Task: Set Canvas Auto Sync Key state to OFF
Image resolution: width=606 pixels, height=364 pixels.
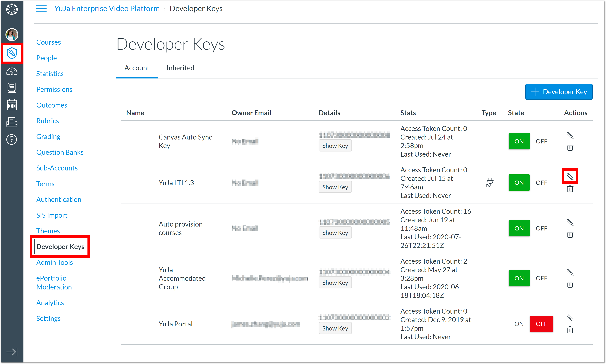Action: pos(541,141)
